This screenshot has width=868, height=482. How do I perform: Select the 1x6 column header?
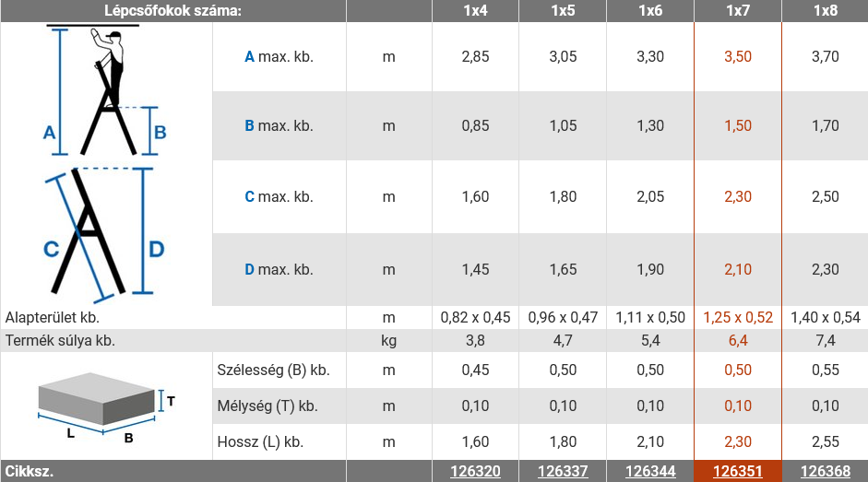[x=650, y=10]
